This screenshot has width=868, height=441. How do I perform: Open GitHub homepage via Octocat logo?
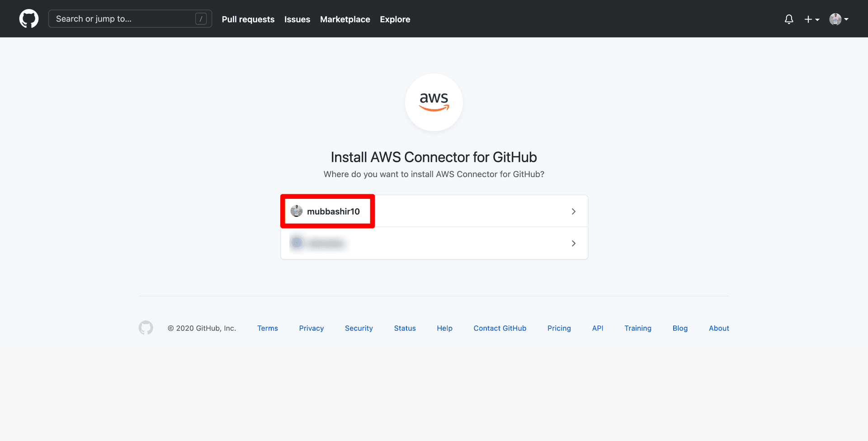[x=29, y=19]
